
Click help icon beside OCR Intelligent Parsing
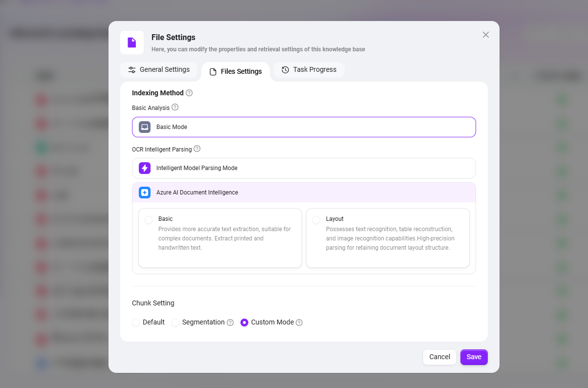click(x=197, y=149)
